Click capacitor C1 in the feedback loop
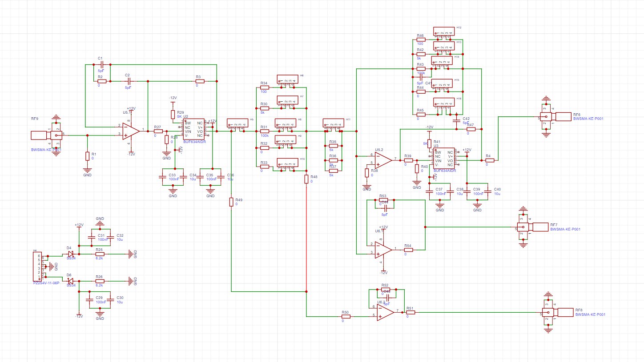This screenshot has width=644, height=362. (101, 65)
